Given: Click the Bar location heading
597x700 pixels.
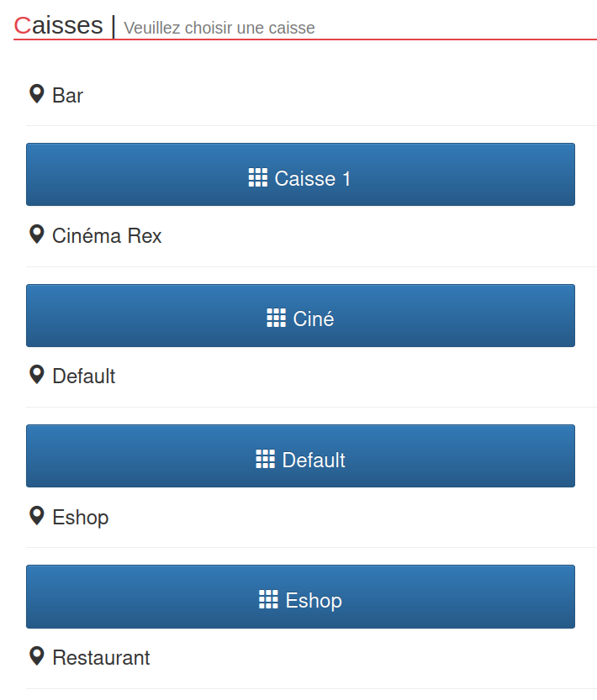Looking at the screenshot, I should 67,95.
